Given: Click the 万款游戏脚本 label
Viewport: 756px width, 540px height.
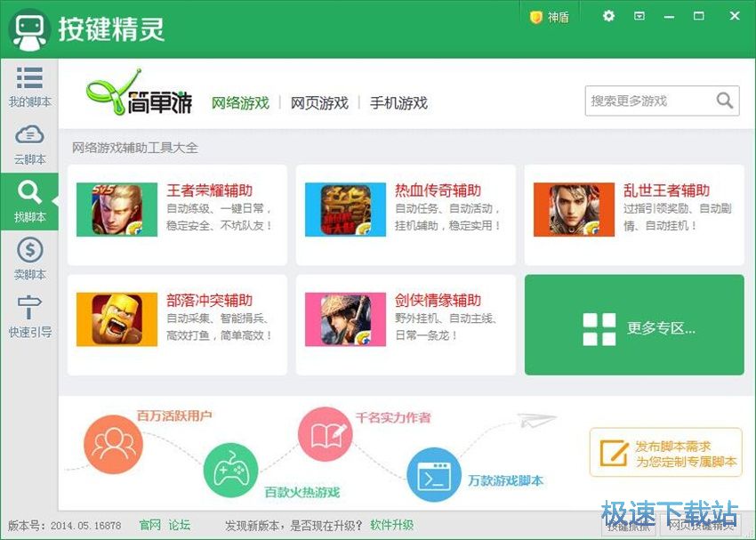Looking at the screenshot, I should pyautogui.click(x=506, y=480).
